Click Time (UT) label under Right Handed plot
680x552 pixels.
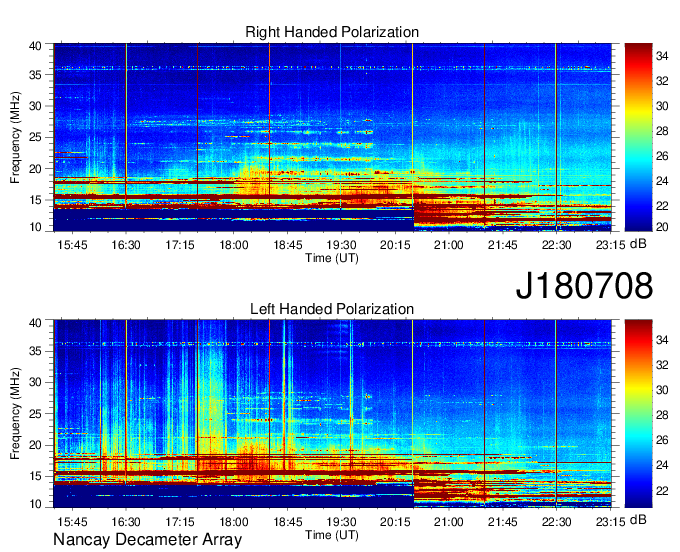point(332,258)
